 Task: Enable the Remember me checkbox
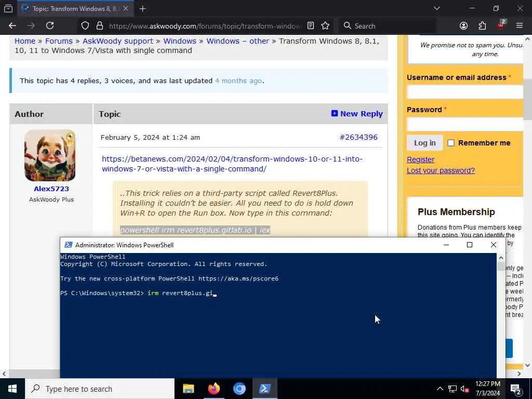pos(450,143)
